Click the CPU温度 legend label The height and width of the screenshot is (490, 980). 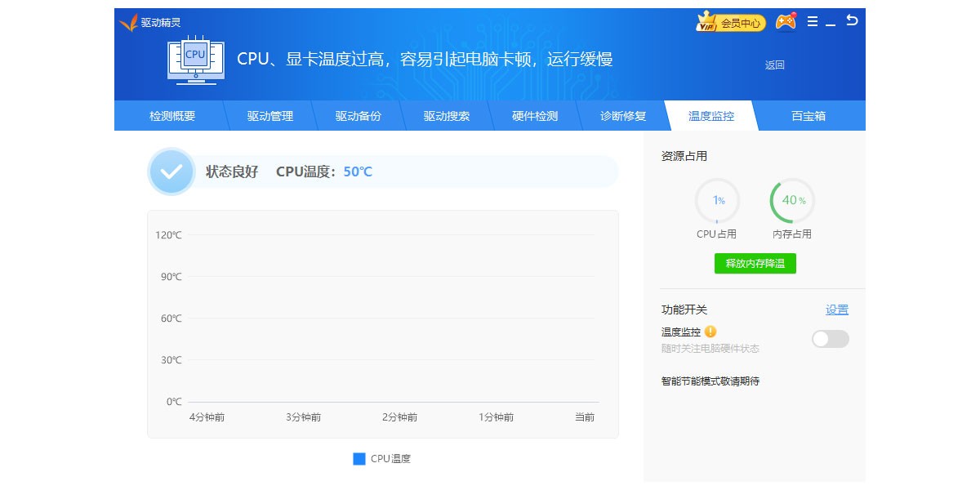[x=391, y=459]
